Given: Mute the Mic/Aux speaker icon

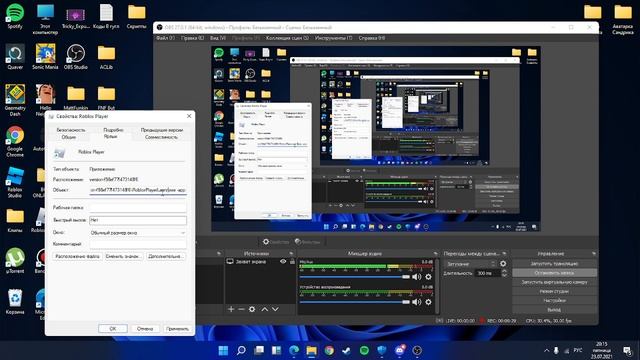Looking at the screenshot, I should pos(416,277).
